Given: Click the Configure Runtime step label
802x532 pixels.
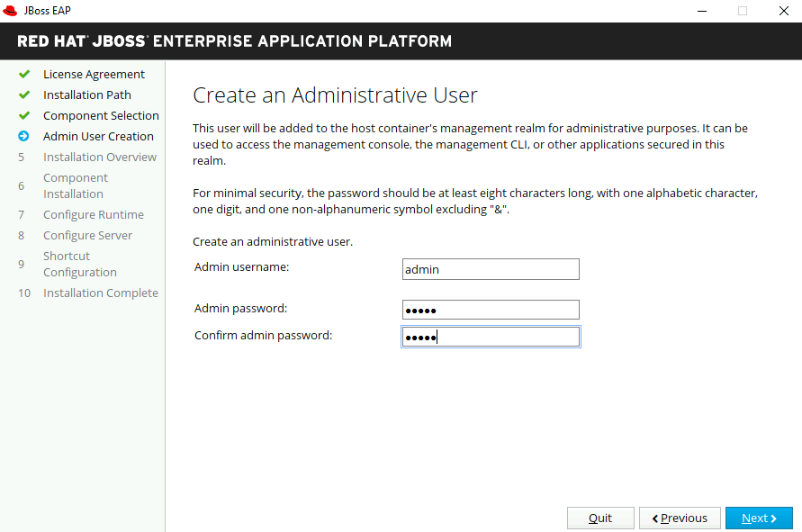Looking at the screenshot, I should [x=93, y=215].
